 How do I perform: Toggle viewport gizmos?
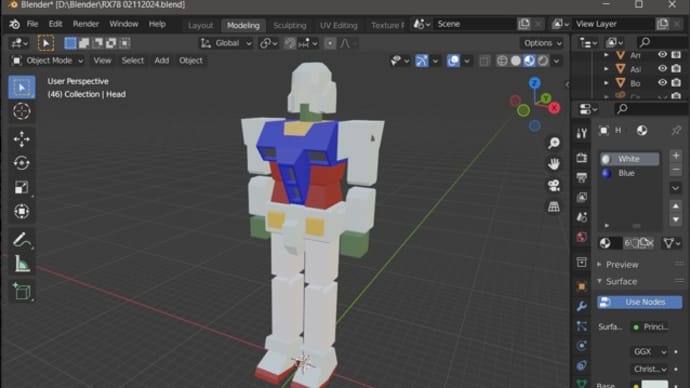click(x=422, y=61)
